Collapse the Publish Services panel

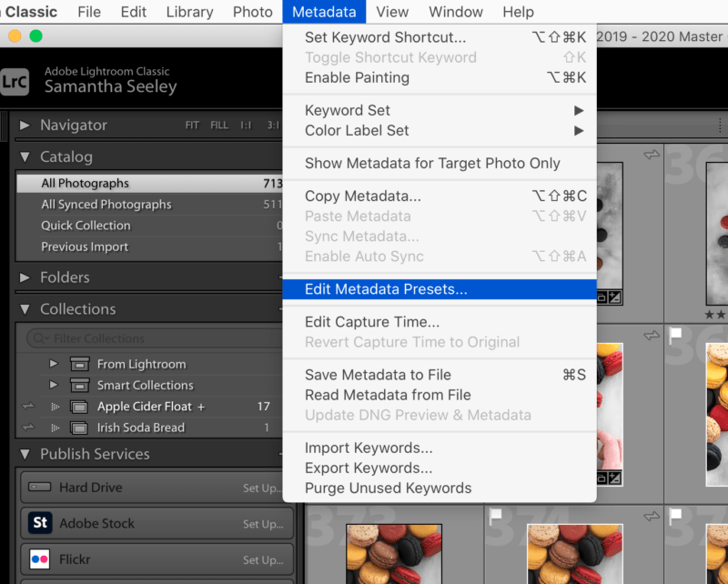[25, 454]
